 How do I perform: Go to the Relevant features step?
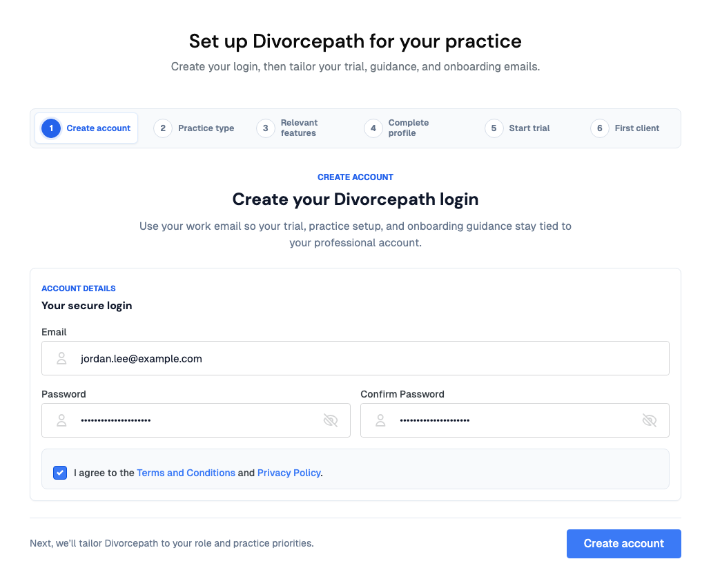[287, 128]
